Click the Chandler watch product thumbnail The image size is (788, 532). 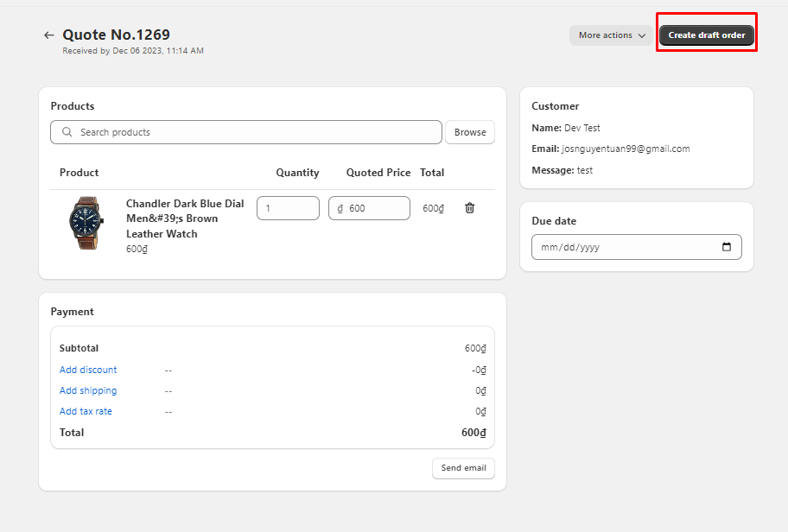84,223
